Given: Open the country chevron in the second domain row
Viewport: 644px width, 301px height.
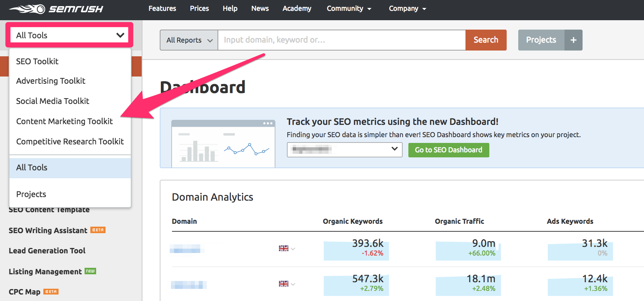Looking at the screenshot, I should pos(293,284).
